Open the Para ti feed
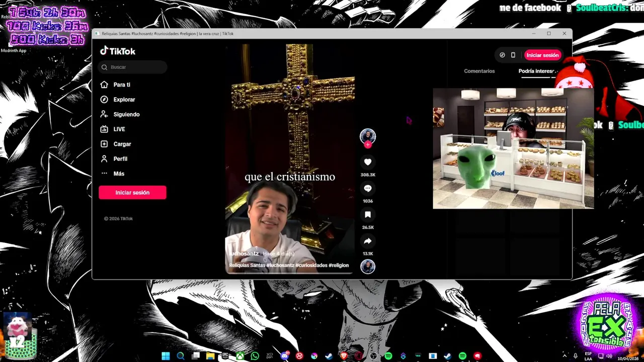 [122, 84]
